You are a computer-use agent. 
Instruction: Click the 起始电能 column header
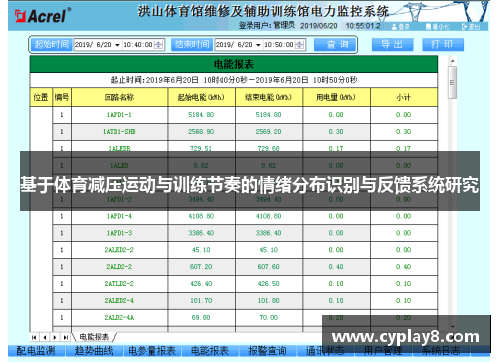pos(201,97)
